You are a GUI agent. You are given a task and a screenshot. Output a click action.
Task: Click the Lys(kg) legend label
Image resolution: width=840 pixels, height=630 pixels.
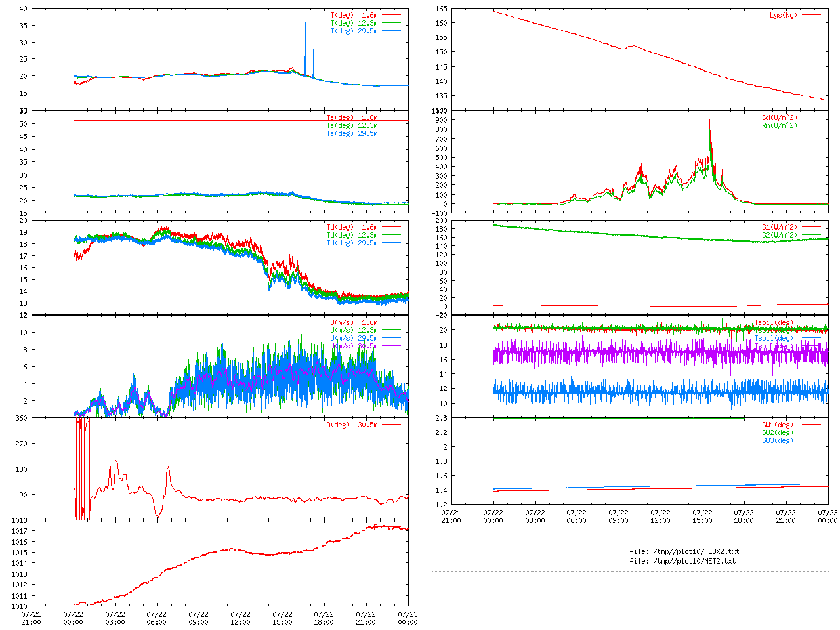(784, 15)
